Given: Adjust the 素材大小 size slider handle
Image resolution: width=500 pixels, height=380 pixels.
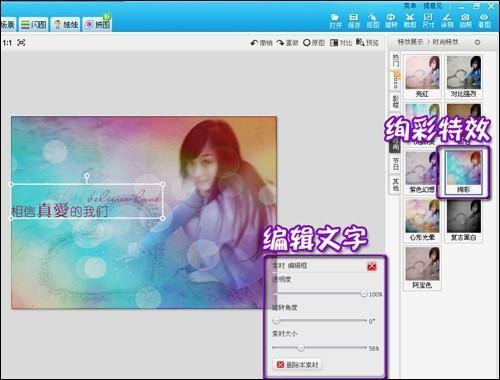Looking at the screenshot, I should tap(301, 348).
